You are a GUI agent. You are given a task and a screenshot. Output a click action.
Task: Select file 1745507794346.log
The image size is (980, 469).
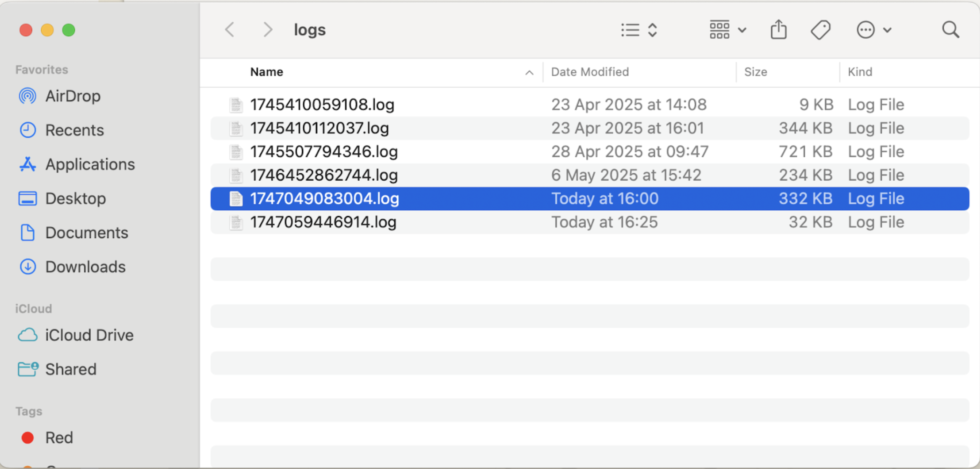(x=590, y=151)
